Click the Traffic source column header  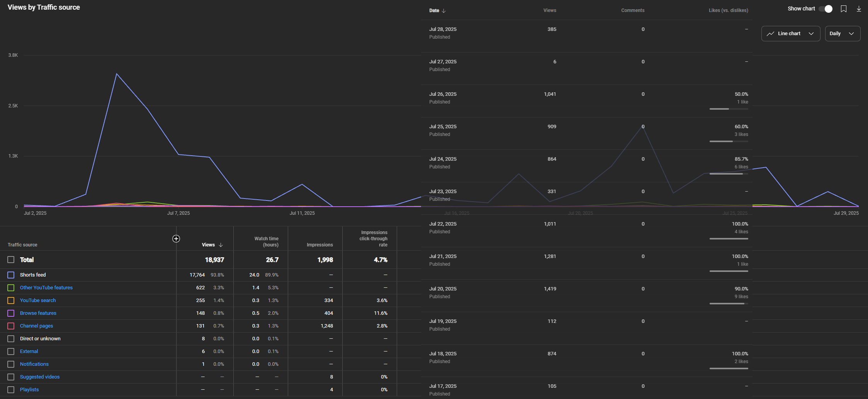tap(22, 245)
